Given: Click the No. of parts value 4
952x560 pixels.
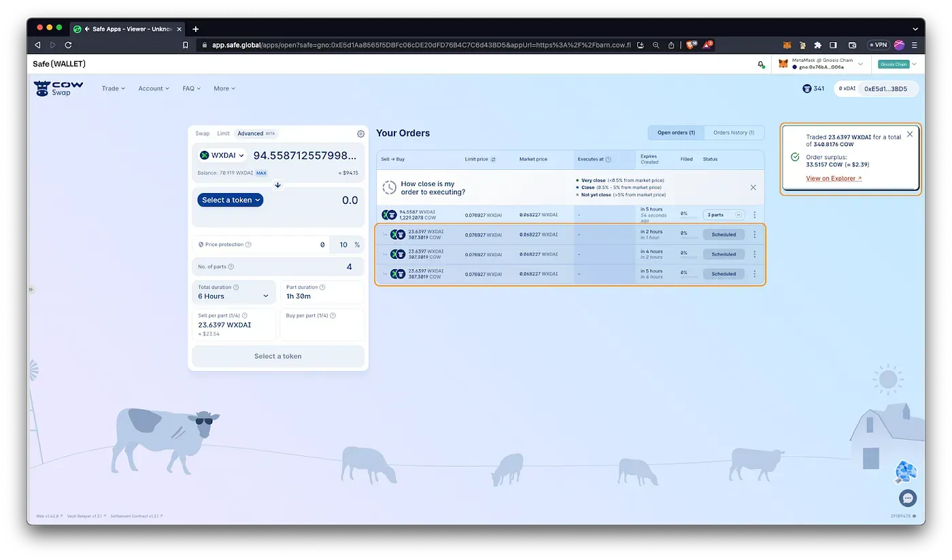Looking at the screenshot, I should point(350,267).
